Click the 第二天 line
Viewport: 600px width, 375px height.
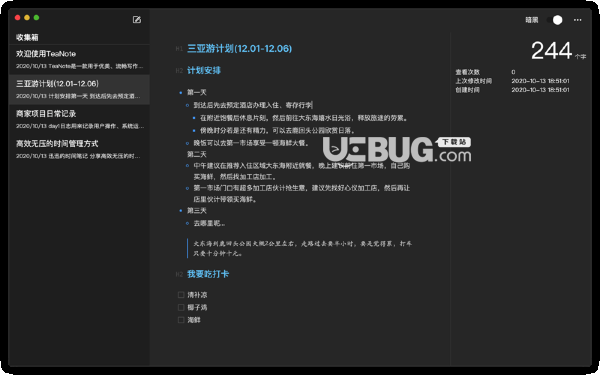click(197, 154)
